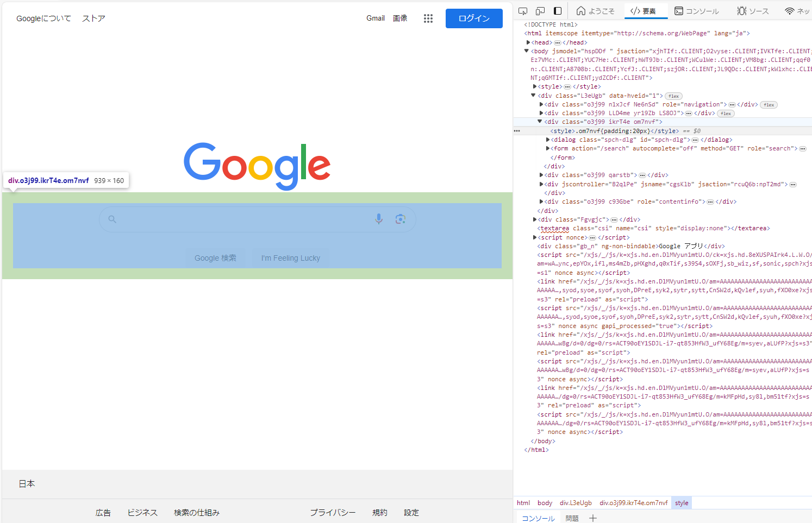This screenshot has height=523, width=812.
Task: Open the プライバシー footer link
Action: pos(333,512)
